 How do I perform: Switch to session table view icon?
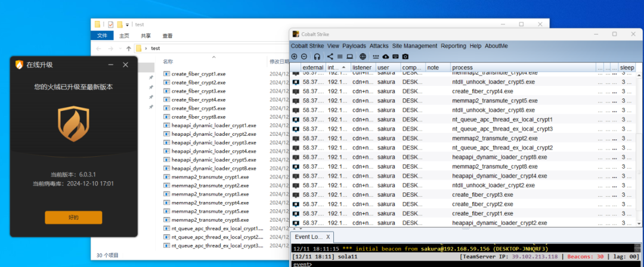[x=340, y=56]
